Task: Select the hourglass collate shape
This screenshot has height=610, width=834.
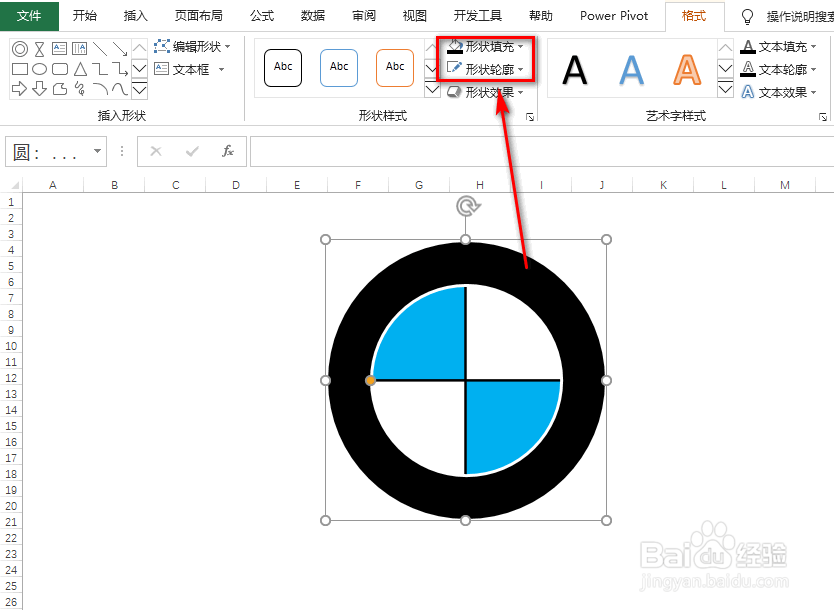Action: point(39,49)
